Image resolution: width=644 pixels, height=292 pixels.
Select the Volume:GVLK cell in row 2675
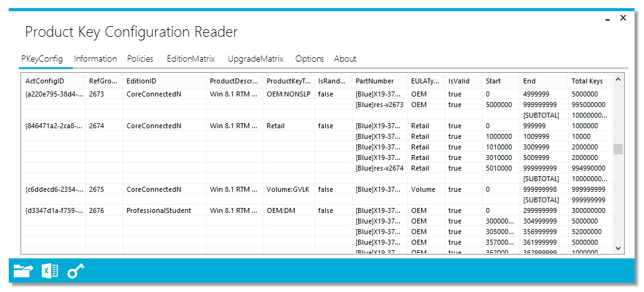pos(286,189)
